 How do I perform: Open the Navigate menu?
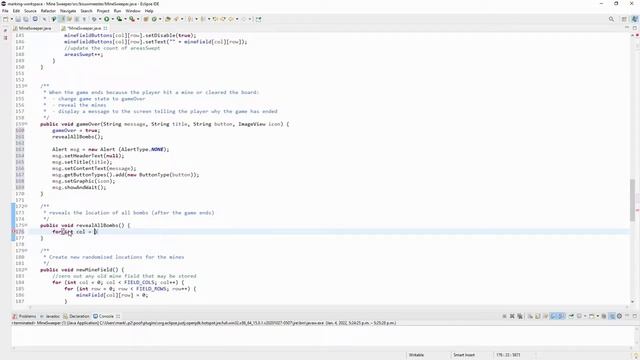68,11
